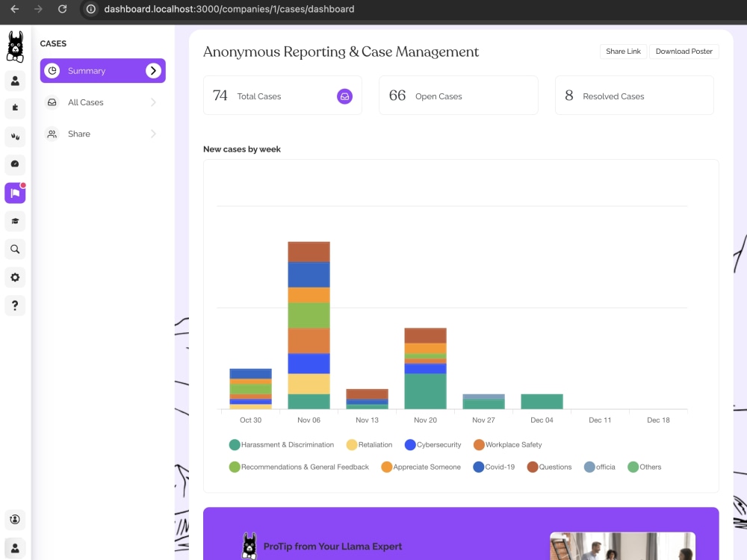
Task: Open the graduation cap training icon
Action: [15, 221]
